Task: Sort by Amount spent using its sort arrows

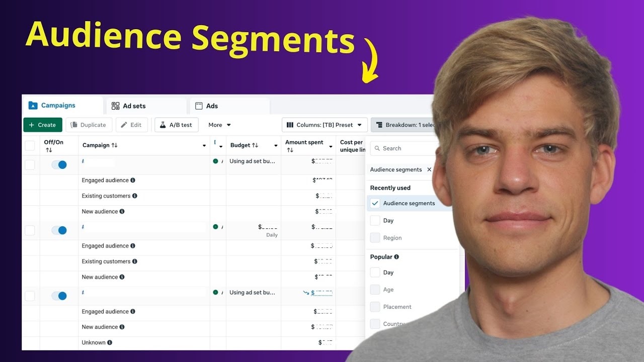Action: coord(290,150)
